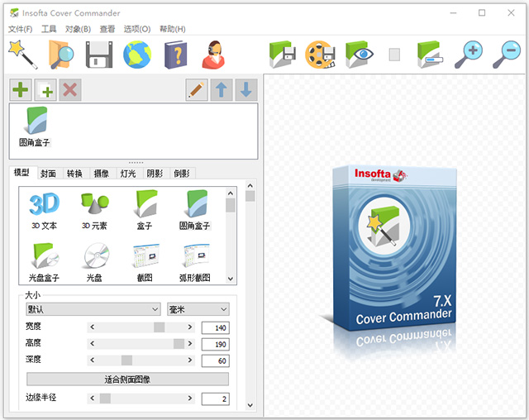Maximize the Insofta Cover Commander window
The height and width of the screenshot is (420, 529).
(482, 13)
